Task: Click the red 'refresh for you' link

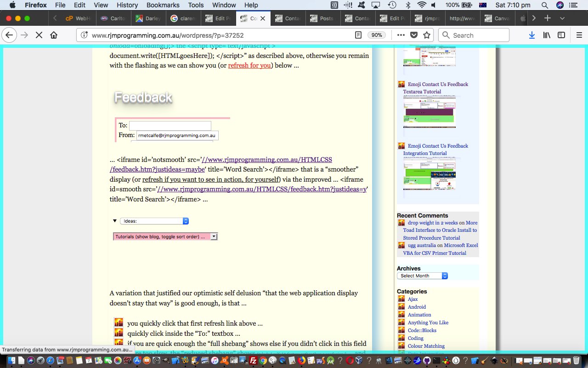Action: (x=249, y=65)
